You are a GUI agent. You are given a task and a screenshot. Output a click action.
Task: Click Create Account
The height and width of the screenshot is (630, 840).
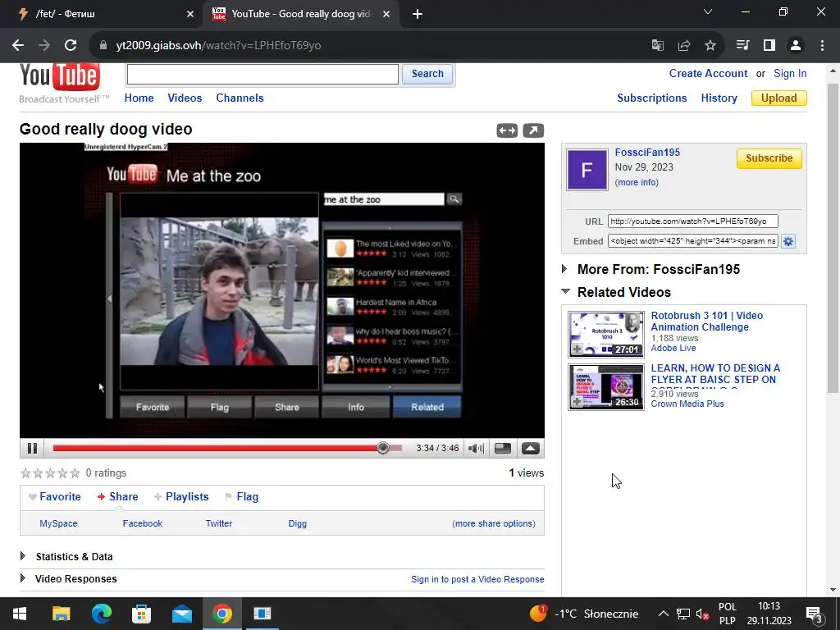708,73
